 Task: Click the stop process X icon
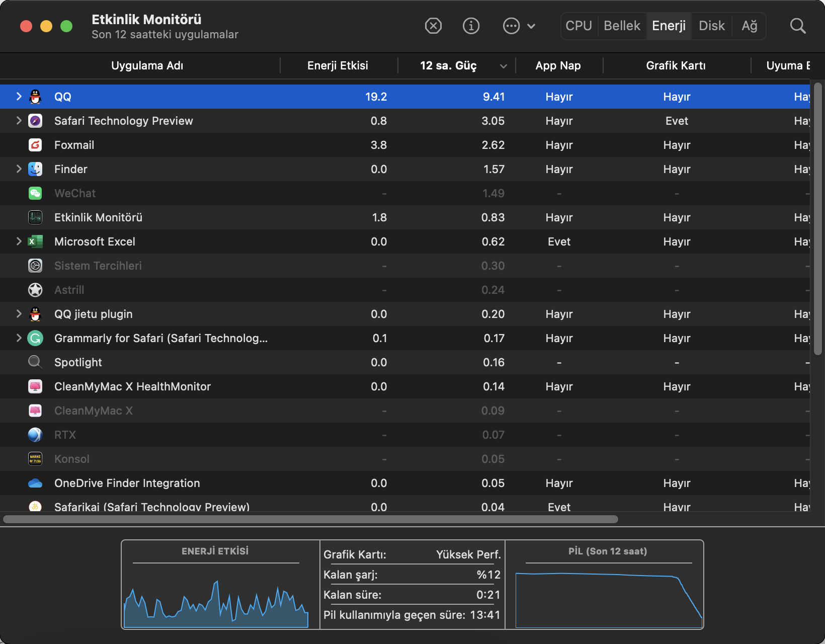pos(433,26)
